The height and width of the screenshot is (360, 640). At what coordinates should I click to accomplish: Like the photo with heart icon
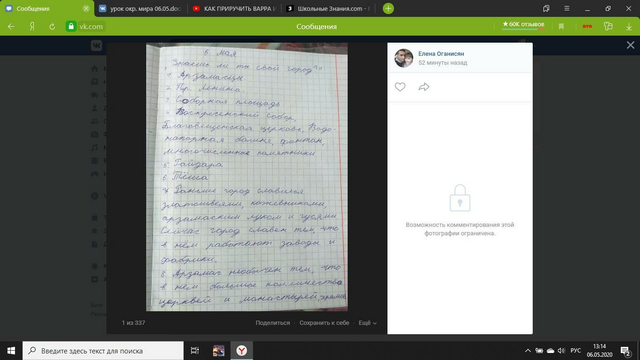[400, 87]
